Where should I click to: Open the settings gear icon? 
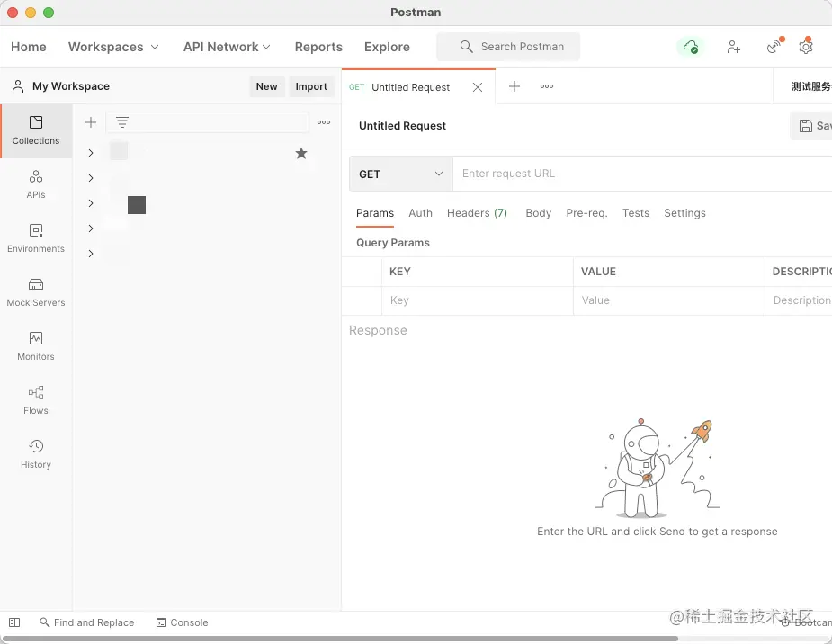pos(806,47)
